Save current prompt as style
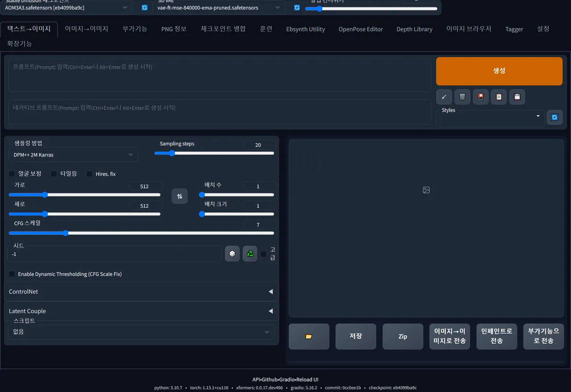Screen dimensions: 571x392 517,97
